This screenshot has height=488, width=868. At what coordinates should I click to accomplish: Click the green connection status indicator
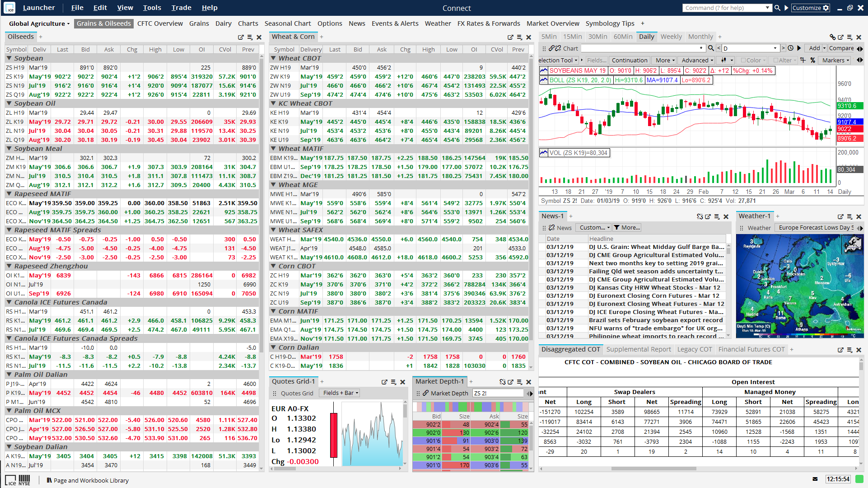pos(859,479)
